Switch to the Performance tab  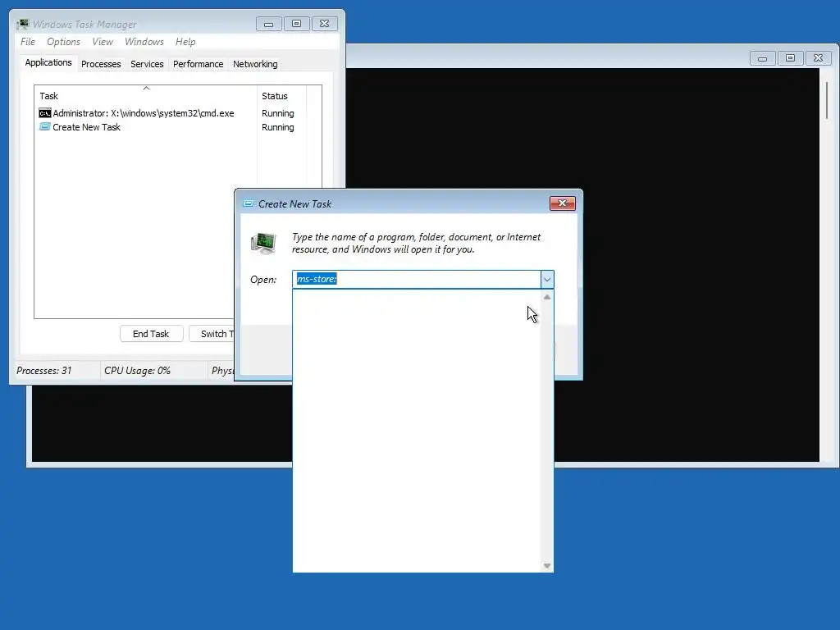coord(198,64)
